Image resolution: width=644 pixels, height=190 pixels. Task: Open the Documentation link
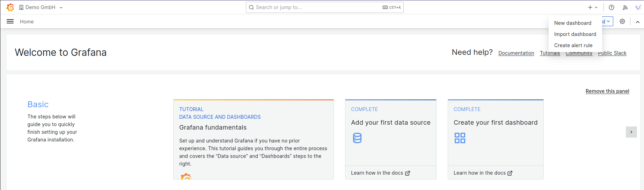point(516,53)
